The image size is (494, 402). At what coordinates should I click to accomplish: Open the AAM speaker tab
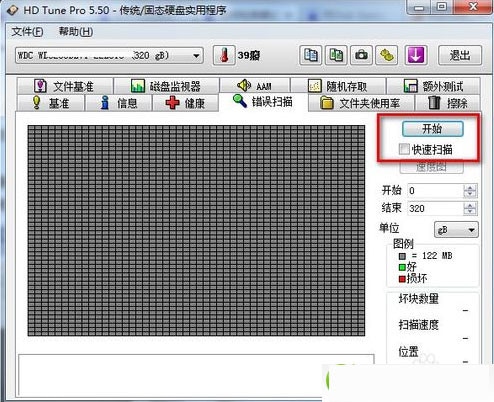point(255,86)
